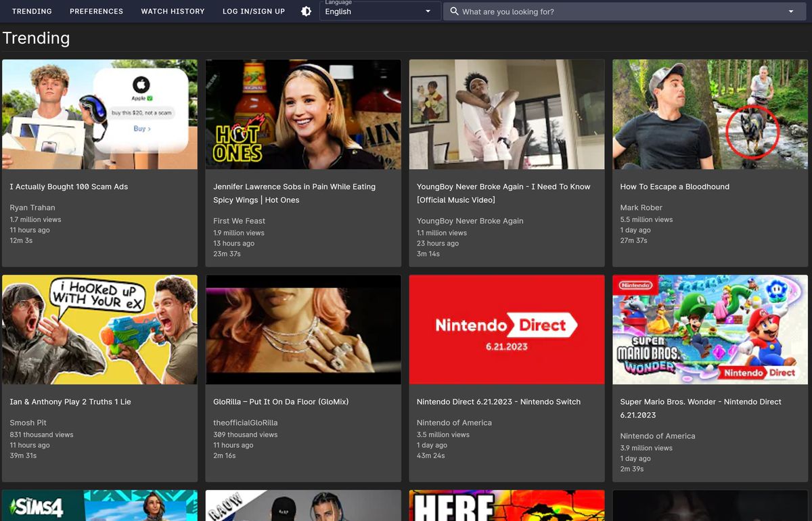Expand the English language chevron
812x521 pixels.
pyautogui.click(x=427, y=12)
